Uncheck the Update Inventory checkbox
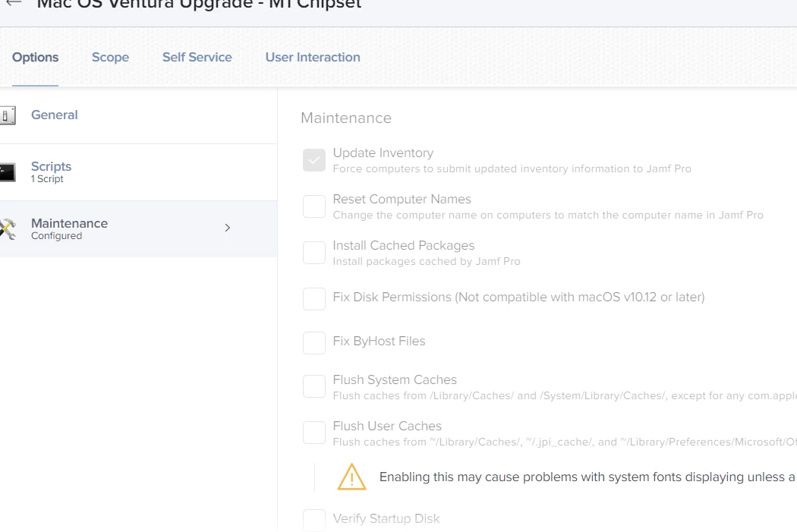This screenshot has width=797, height=532. tap(314, 160)
